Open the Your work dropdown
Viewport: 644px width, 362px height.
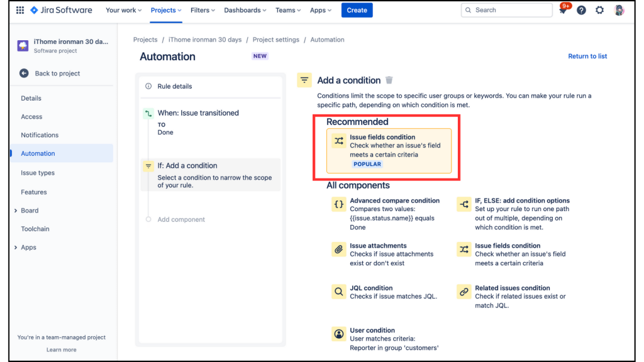124,10
